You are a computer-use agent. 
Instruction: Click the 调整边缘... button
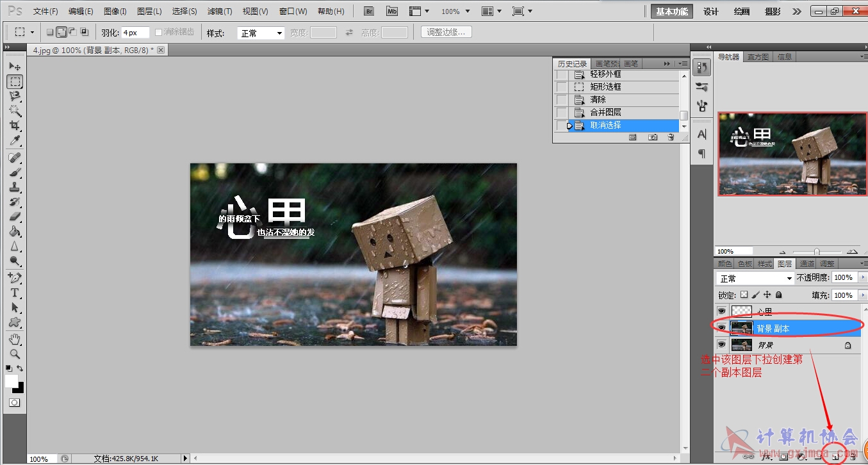(x=446, y=32)
